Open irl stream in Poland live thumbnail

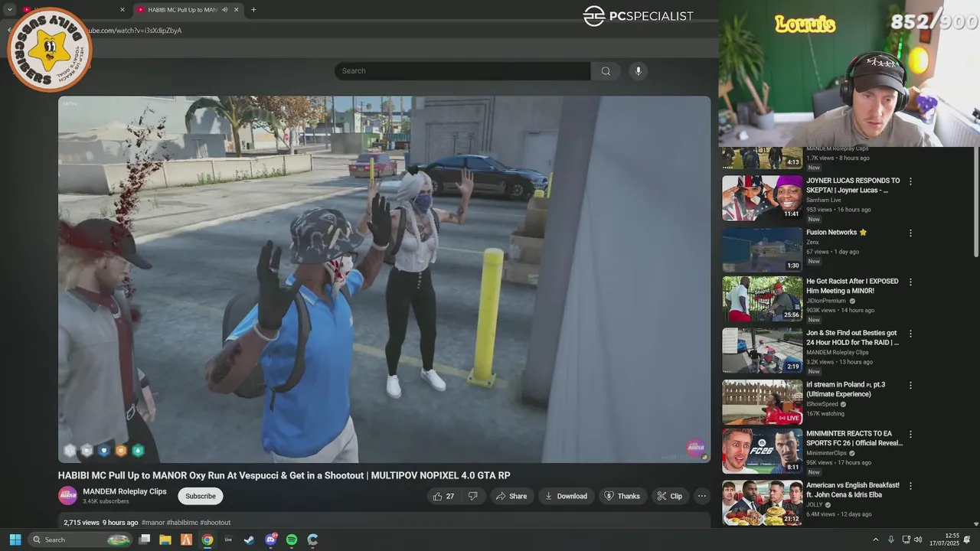click(763, 402)
